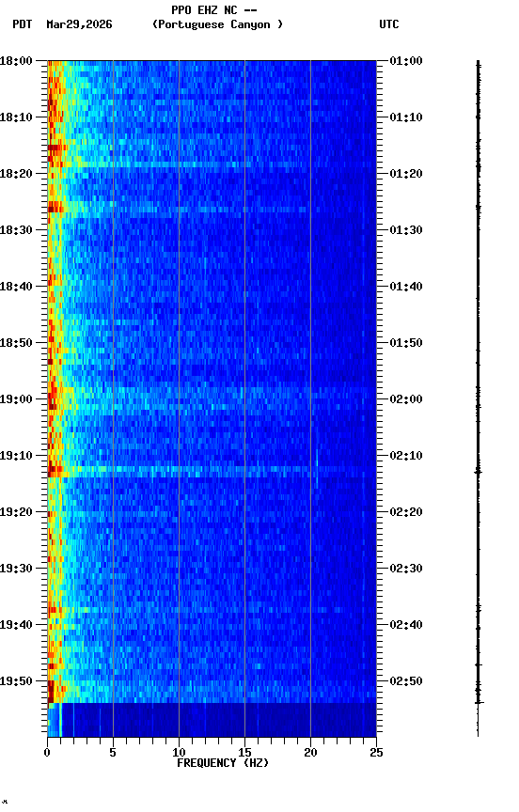Click the broadband streak near 18:19

212,164
